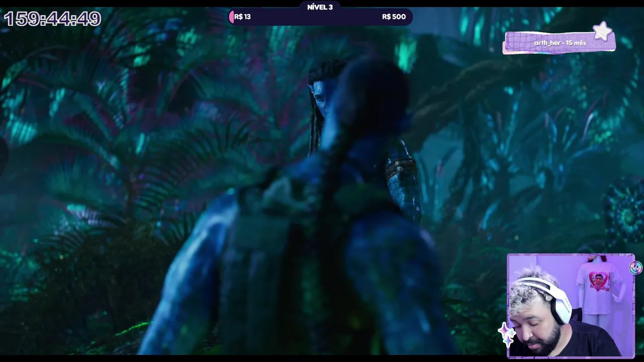
Task: Click the R$ 13 progress amount
Action: point(243,17)
